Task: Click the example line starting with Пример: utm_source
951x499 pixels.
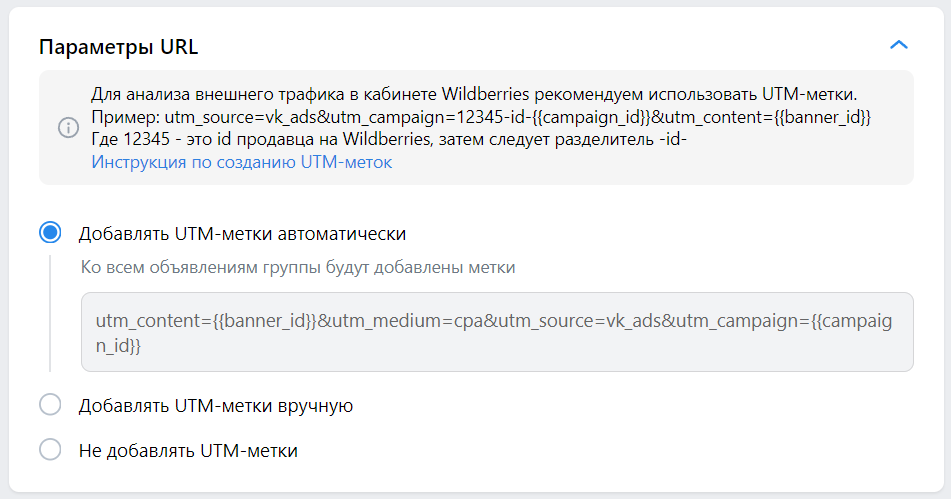Action: [x=480, y=117]
